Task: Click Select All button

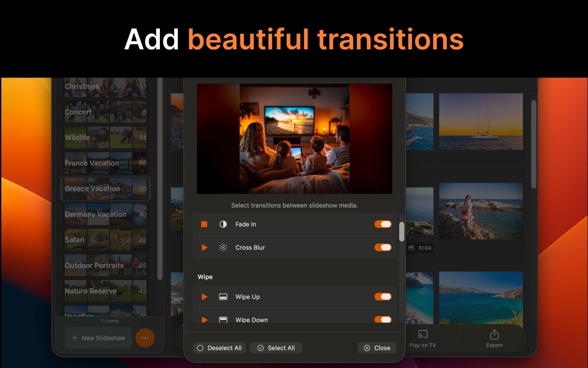Action: (276, 348)
